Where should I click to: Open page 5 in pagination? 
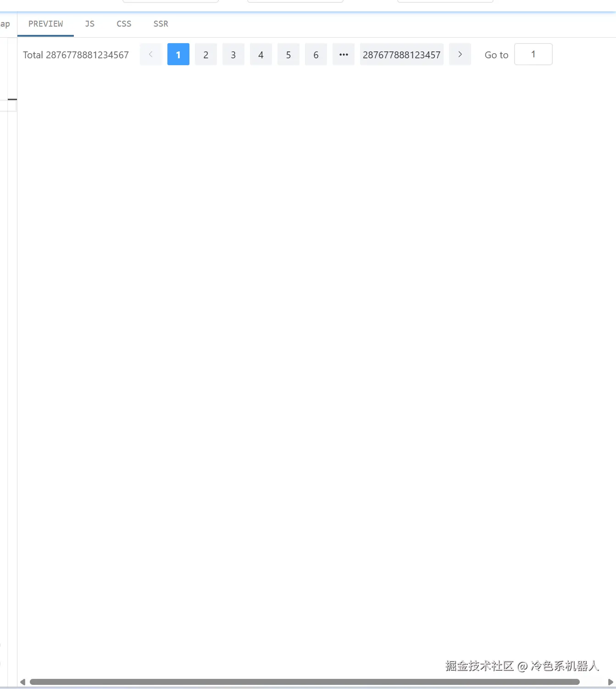(288, 55)
